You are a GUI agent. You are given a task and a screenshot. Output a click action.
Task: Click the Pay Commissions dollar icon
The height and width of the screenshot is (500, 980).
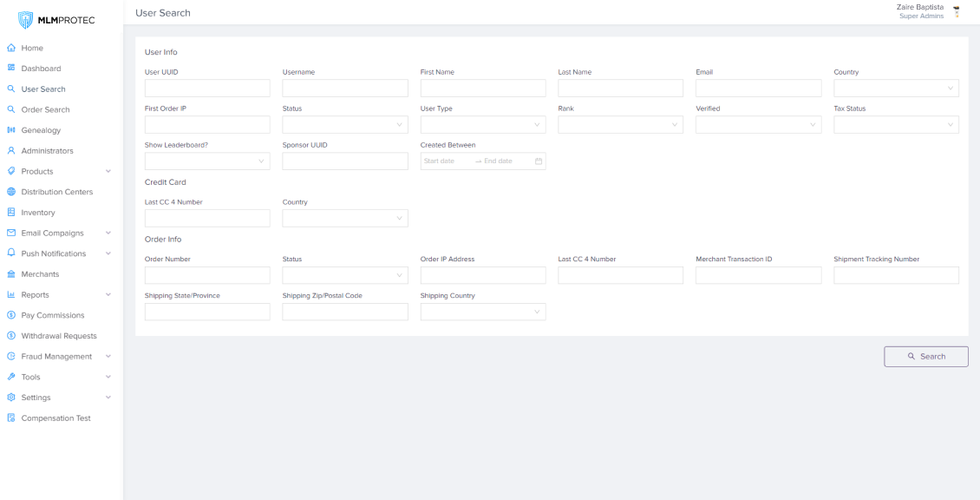pyautogui.click(x=11, y=315)
